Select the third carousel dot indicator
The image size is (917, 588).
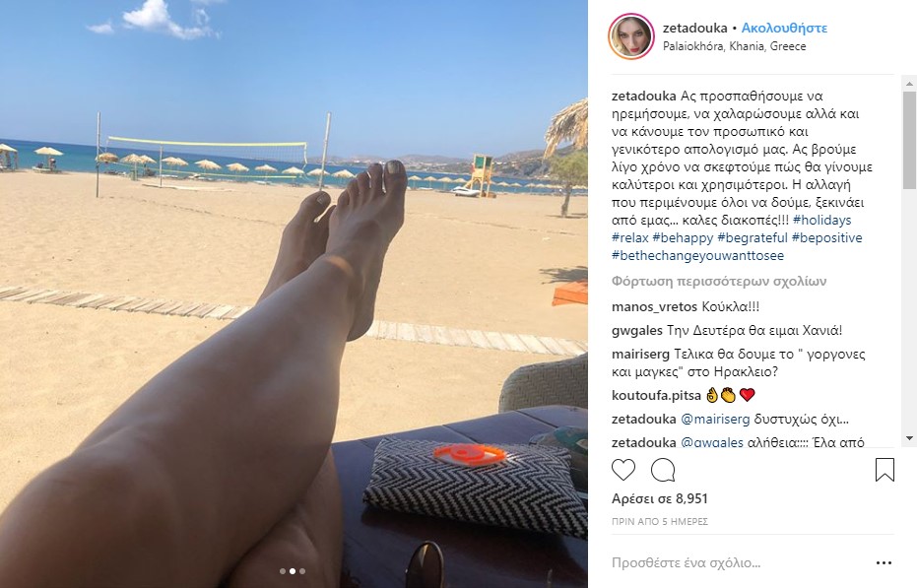[x=302, y=571]
